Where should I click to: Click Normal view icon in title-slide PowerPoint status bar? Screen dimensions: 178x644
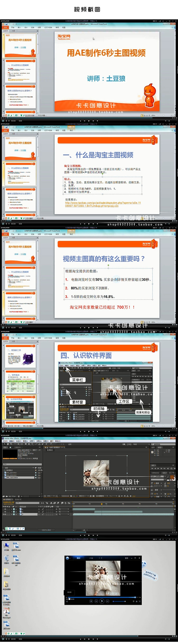coord(142,115)
